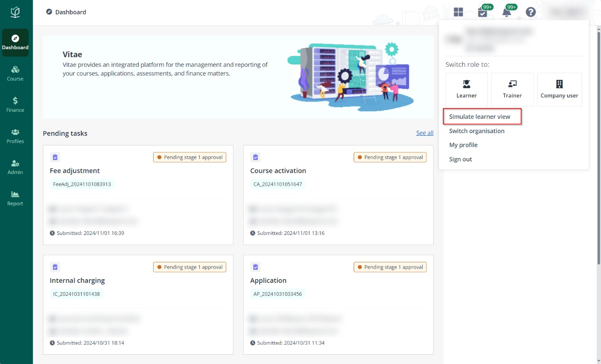The width and height of the screenshot is (601, 364).
Task: Open the Report section in the sidebar
Action: click(x=15, y=198)
